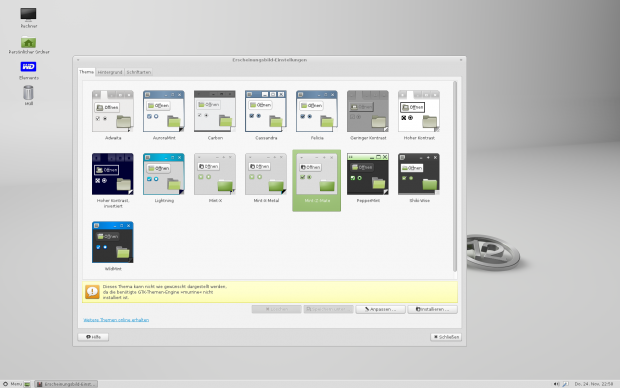
Task: Click the show-desktop icon beside Menu
Action: click(x=27, y=384)
